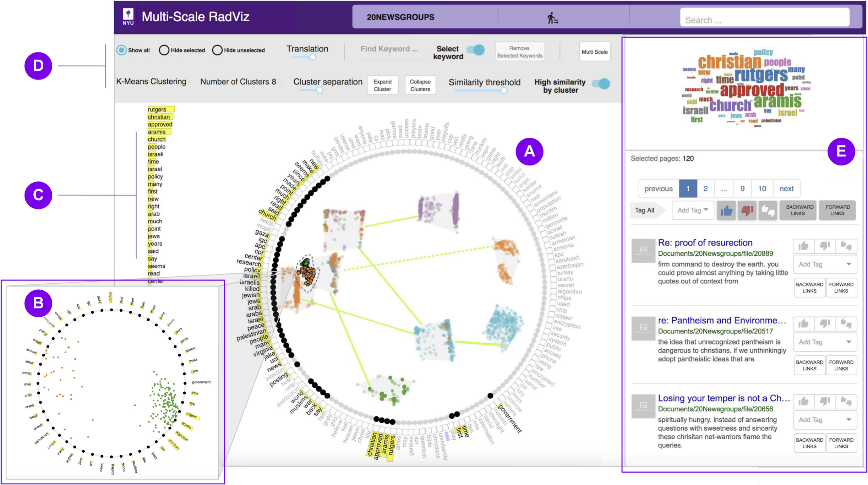The image size is (868, 485).
Task: Select the 'Hide selected' radio button
Action: coord(164,50)
